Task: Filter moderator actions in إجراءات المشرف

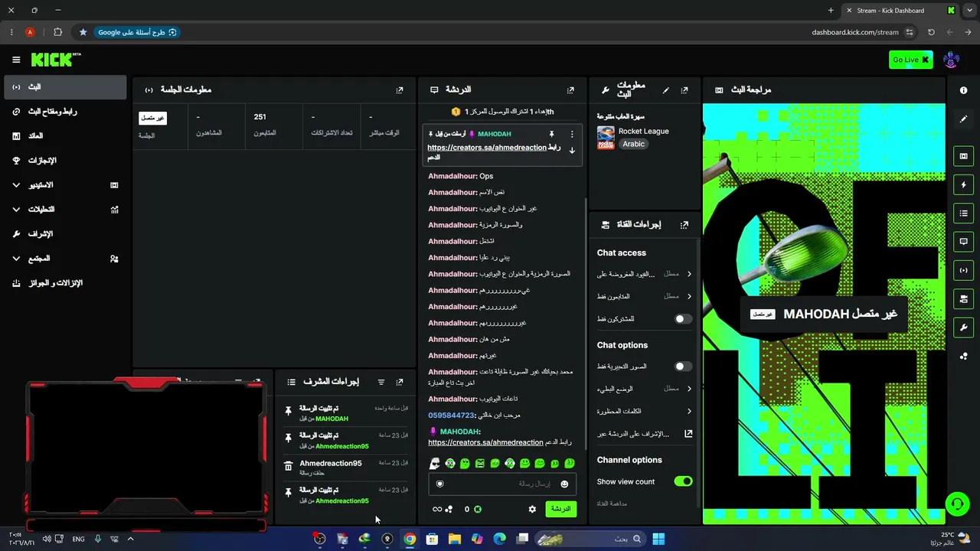Action: (381, 382)
